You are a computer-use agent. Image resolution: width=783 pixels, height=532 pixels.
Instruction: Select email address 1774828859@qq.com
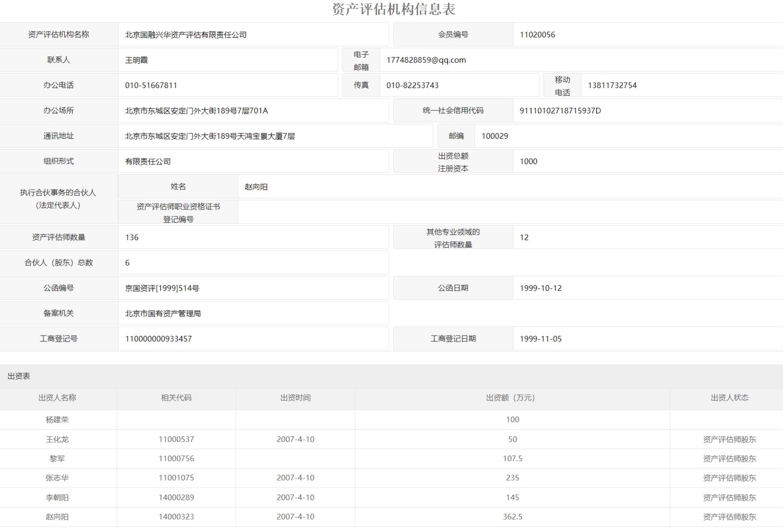426,60
